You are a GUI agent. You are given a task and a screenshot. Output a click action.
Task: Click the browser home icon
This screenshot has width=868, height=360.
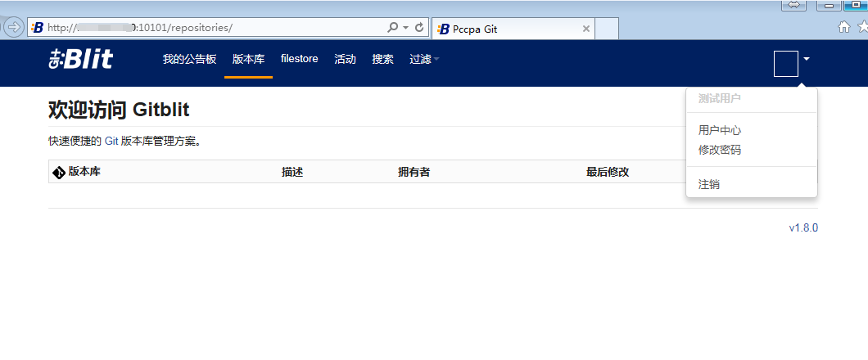click(843, 26)
